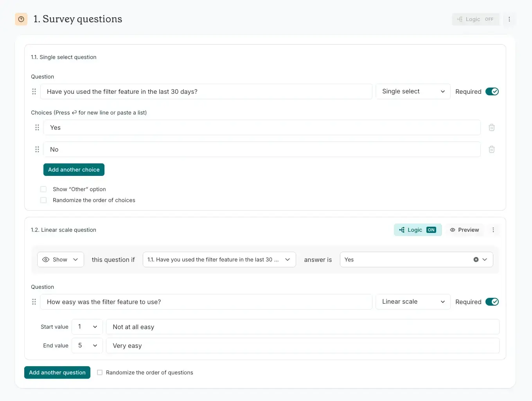Grab the drag handle beside the "Yes" choice

pos(37,127)
